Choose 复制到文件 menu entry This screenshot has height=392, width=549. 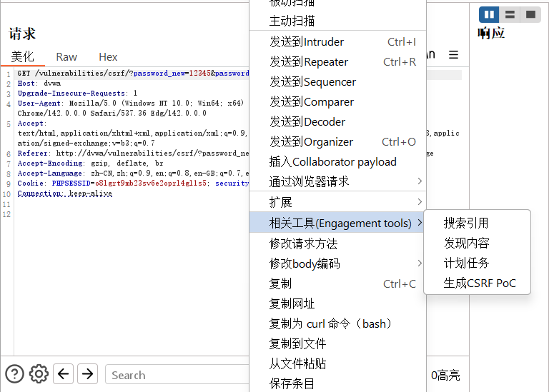[x=337, y=343]
